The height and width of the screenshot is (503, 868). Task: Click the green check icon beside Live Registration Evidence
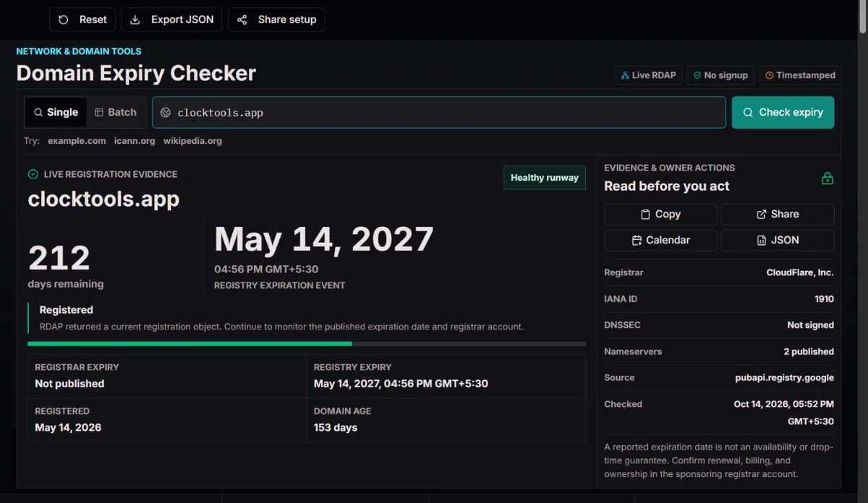coord(33,174)
